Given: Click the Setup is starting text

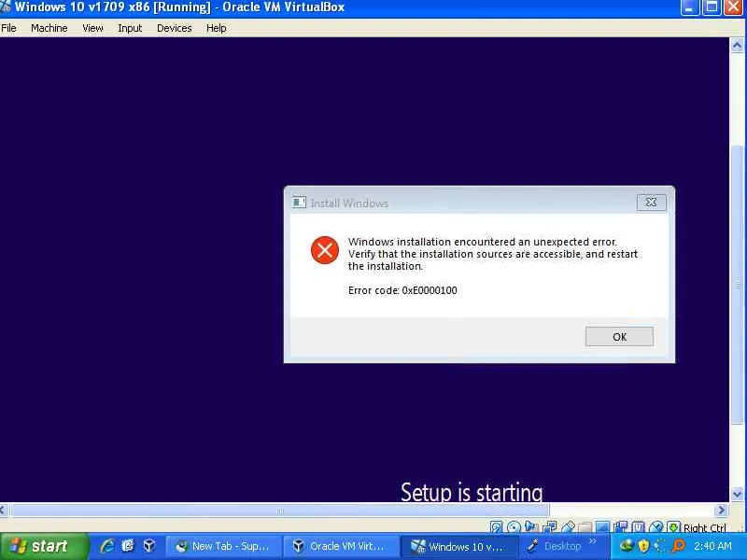Looking at the screenshot, I should point(472,492).
